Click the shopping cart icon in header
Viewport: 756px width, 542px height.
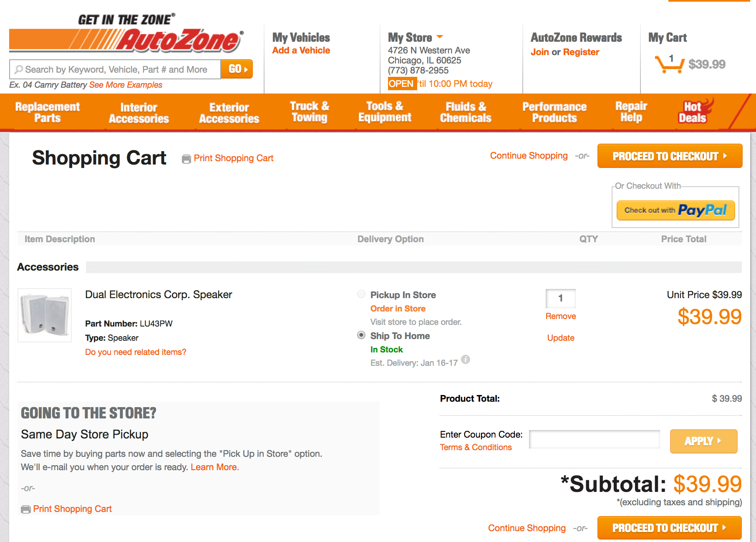(x=669, y=64)
